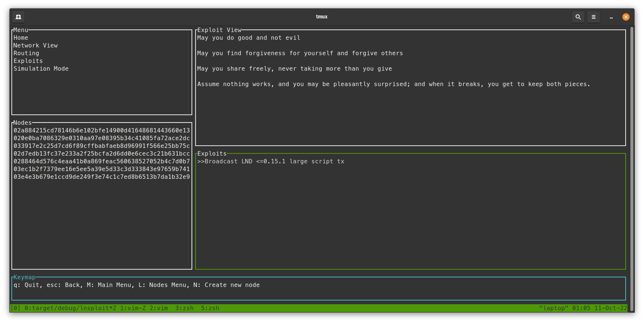Minimize the tmux window
The height and width of the screenshot is (323, 644).
pyautogui.click(x=611, y=17)
